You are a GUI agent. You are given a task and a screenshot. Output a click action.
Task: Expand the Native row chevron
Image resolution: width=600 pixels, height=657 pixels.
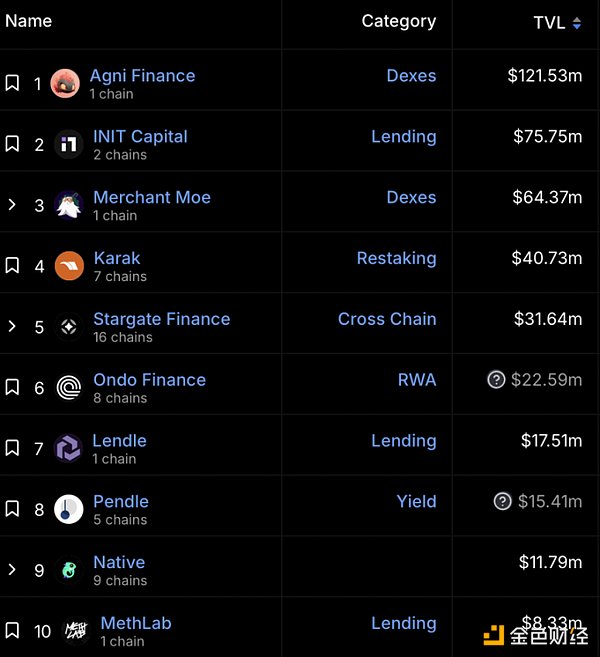12,569
